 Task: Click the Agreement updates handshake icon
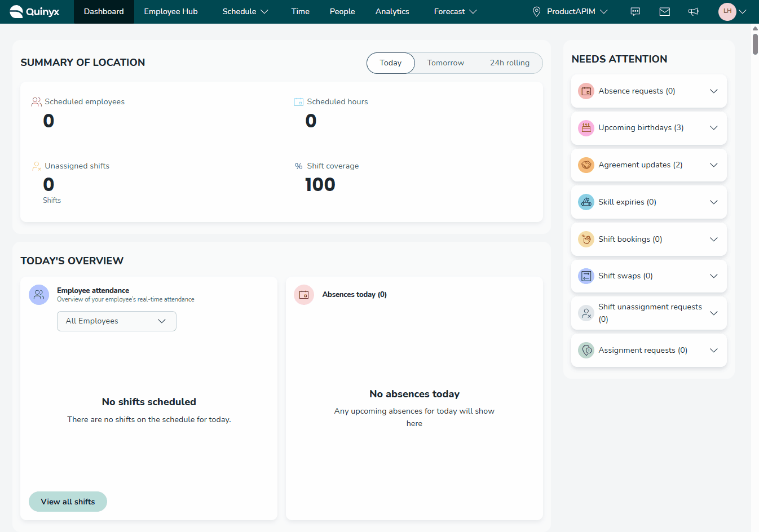586,165
